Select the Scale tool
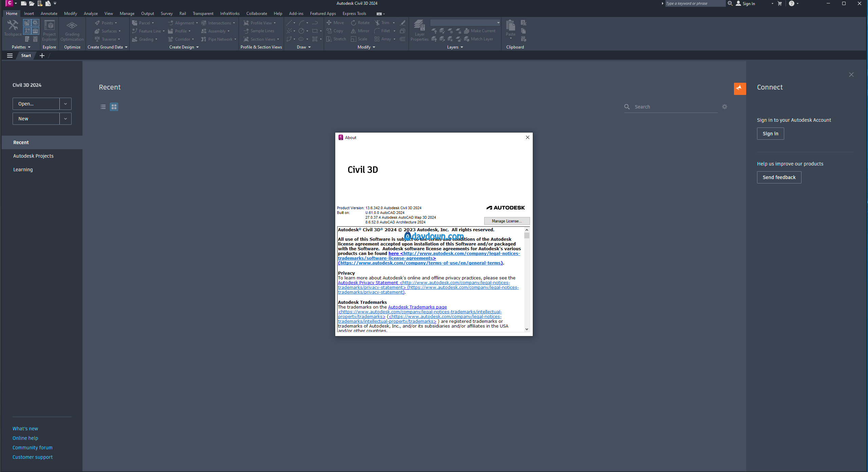Image resolution: width=868 pixels, height=472 pixels. point(359,39)
